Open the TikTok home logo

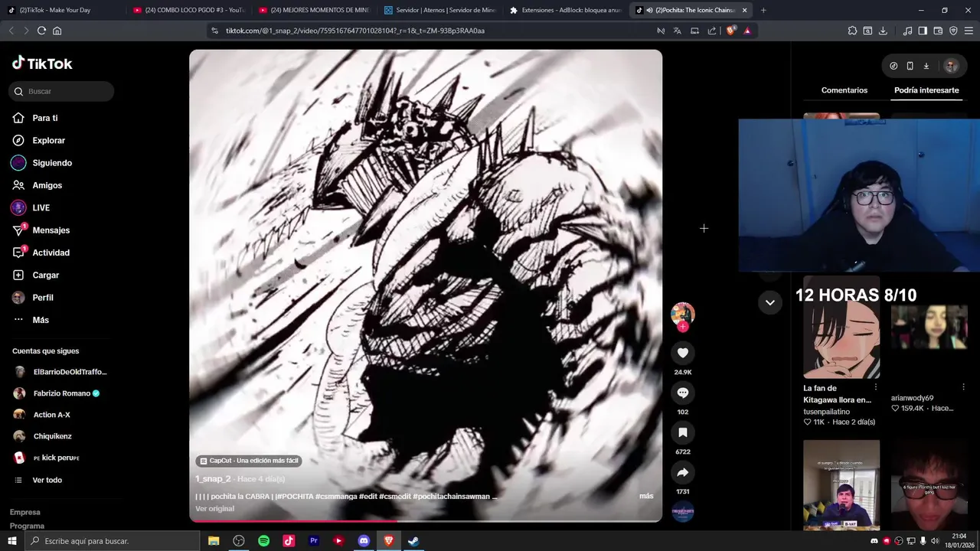pyautogui.click(x=42, y=64)
